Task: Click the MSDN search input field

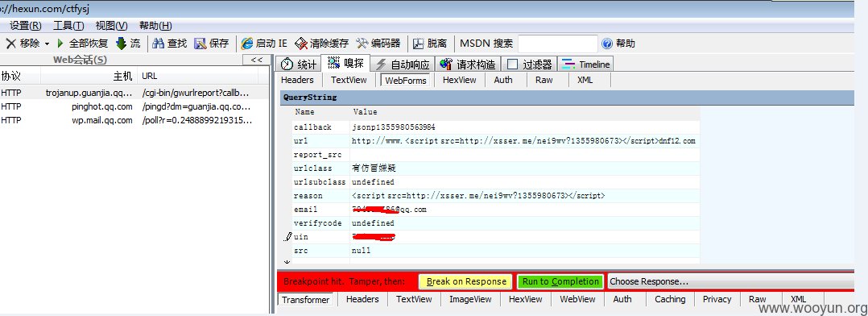Action: click(557, 44)
